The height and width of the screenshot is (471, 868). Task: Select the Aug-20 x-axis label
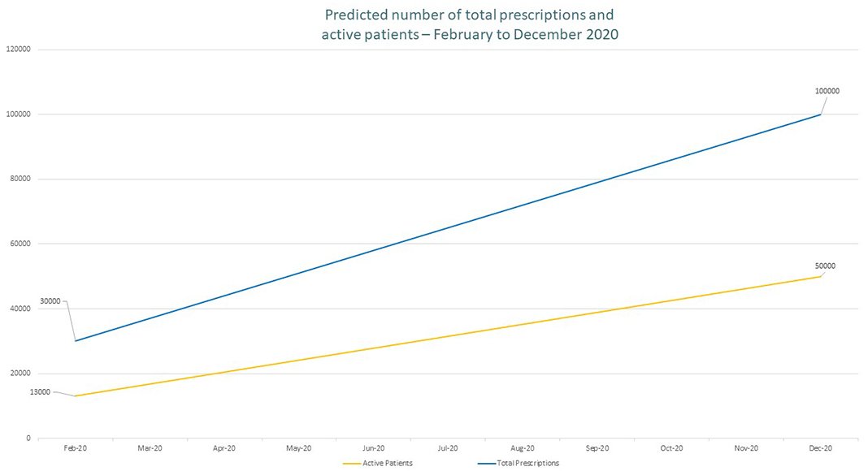523,448
